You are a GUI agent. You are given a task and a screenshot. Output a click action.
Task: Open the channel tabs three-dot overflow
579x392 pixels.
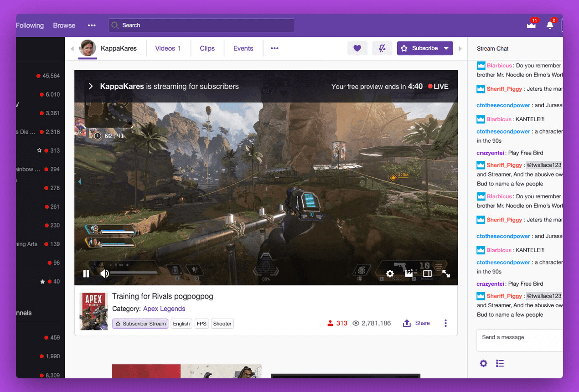[x=274, y=48]
